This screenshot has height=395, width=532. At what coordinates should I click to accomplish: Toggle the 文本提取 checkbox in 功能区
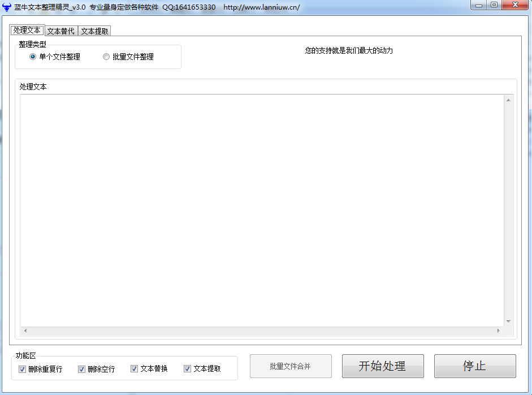(187, 368)
